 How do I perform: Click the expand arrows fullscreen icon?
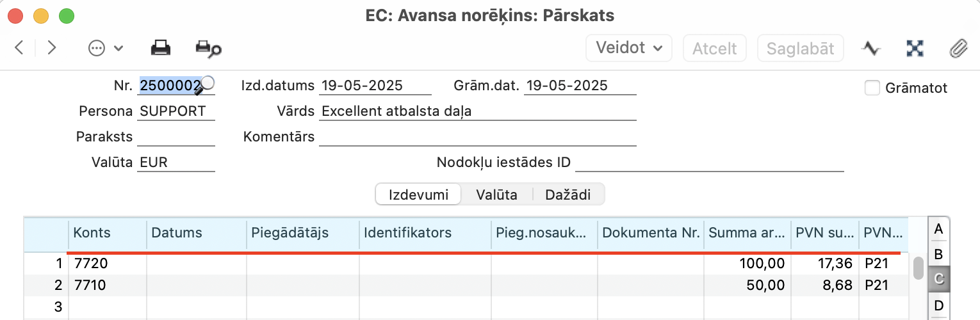coord(915,48)
